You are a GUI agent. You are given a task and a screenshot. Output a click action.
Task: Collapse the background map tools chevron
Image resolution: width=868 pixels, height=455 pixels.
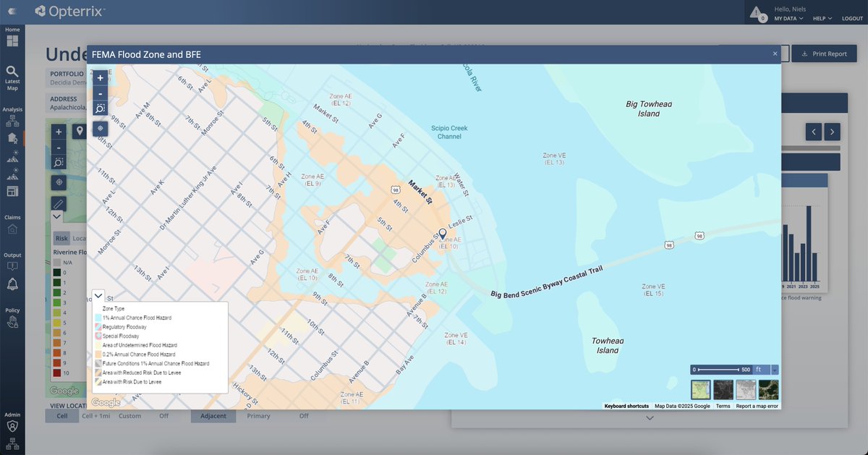(57, 216)
